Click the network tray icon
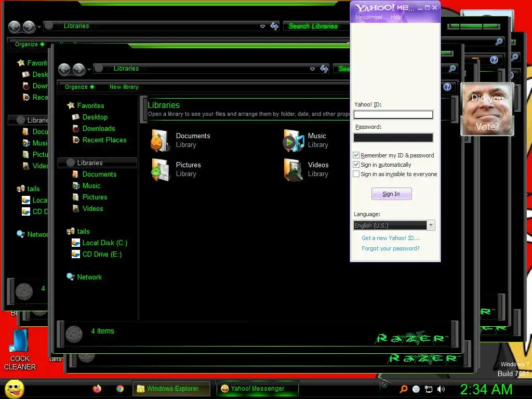The width and height of the screenshot is (532, 399). 429,389
